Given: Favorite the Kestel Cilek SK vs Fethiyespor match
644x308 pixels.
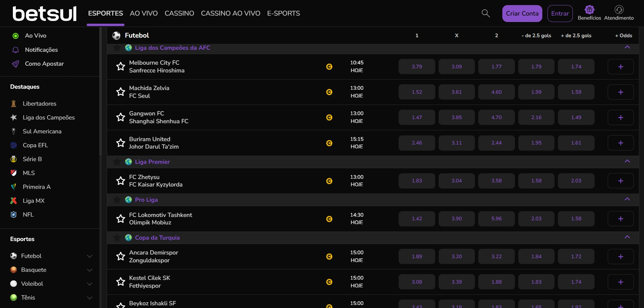Looking at the screenshot, I should (121, 282).
